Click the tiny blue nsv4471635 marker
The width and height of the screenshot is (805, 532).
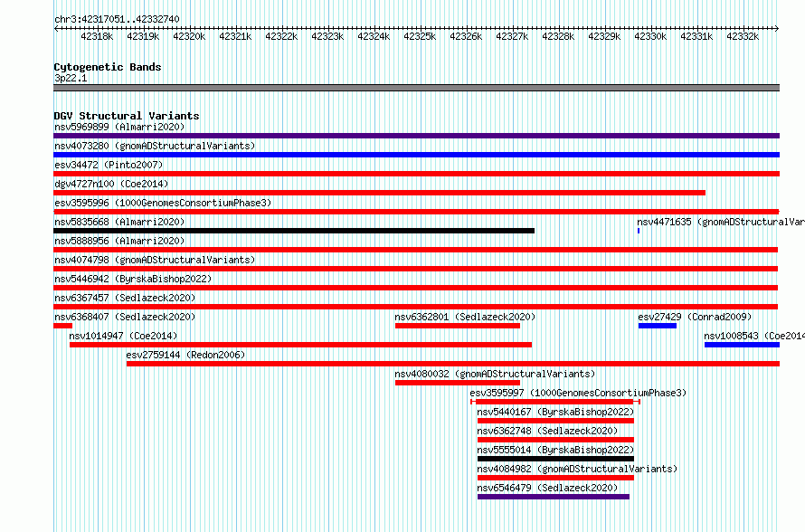639,231
